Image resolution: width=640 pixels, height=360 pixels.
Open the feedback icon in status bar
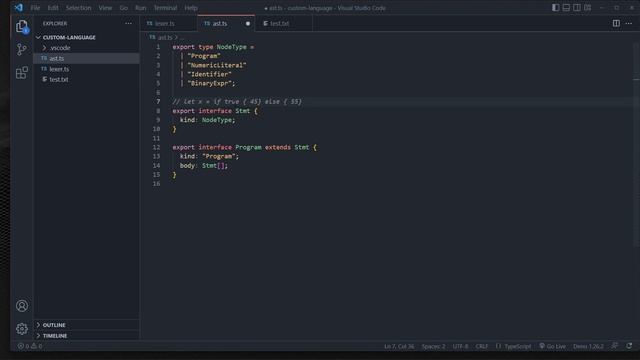coord(614,346)
